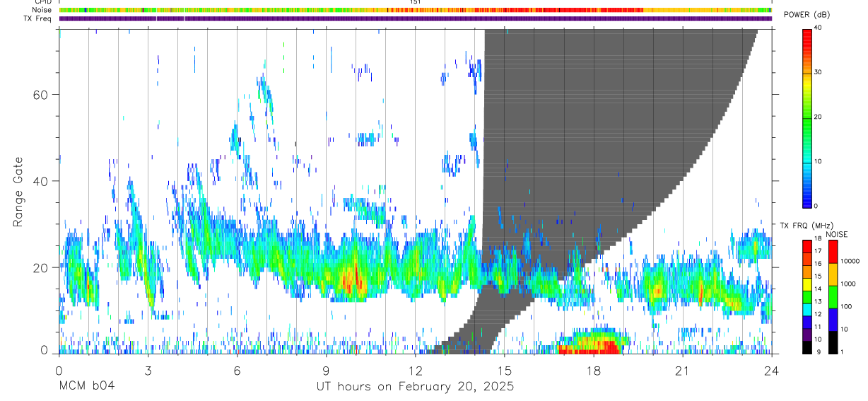Screen dimensions: 868x401
Task: Click the TX FRQ legend tick label '17'
Action: (819, 251)
